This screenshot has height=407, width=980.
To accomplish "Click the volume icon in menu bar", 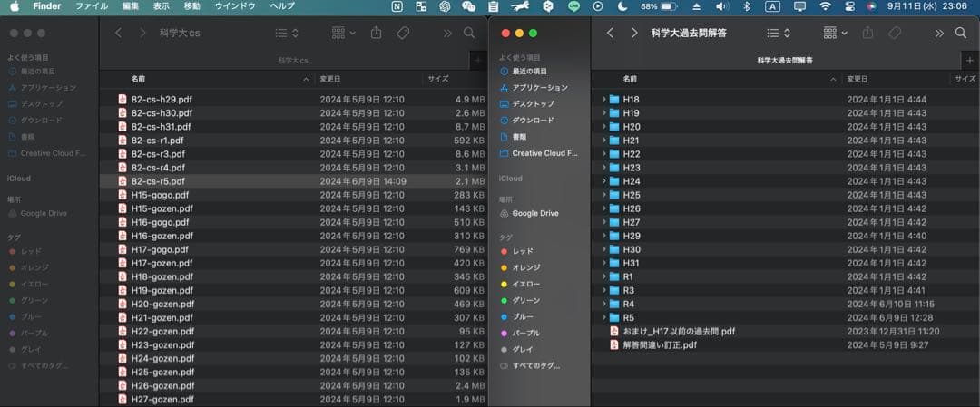I will [722, 6].
